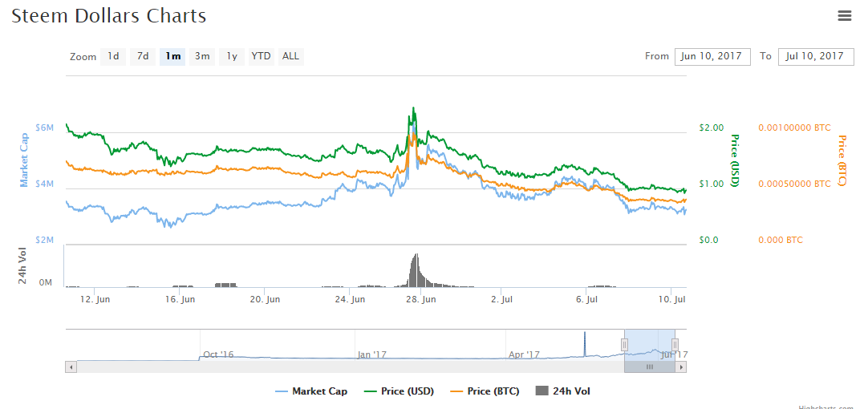Screen dimensions: 868x409
Task: Click the 0.00100000 BTC axis label
Action: tap(794, 128)
